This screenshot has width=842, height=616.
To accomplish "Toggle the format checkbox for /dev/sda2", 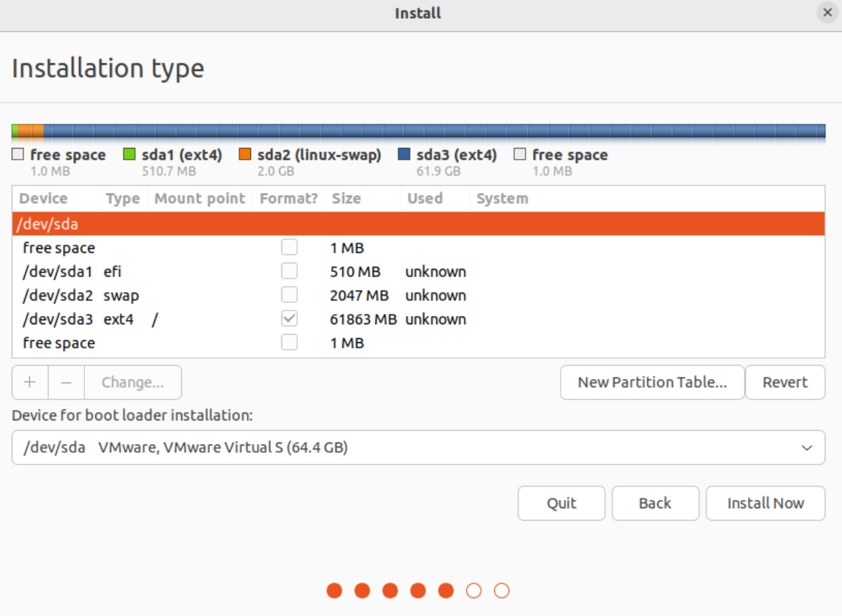I will click(290, 295).
